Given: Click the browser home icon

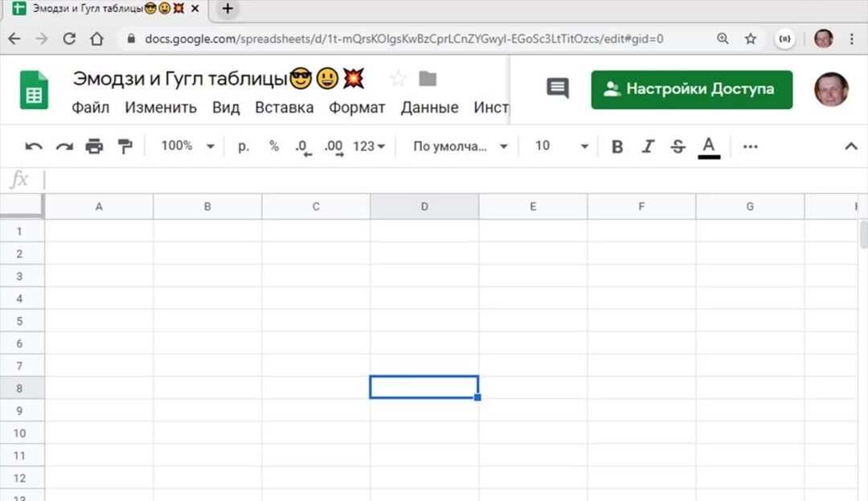Looking at the screenshot, I should point(97,39).
